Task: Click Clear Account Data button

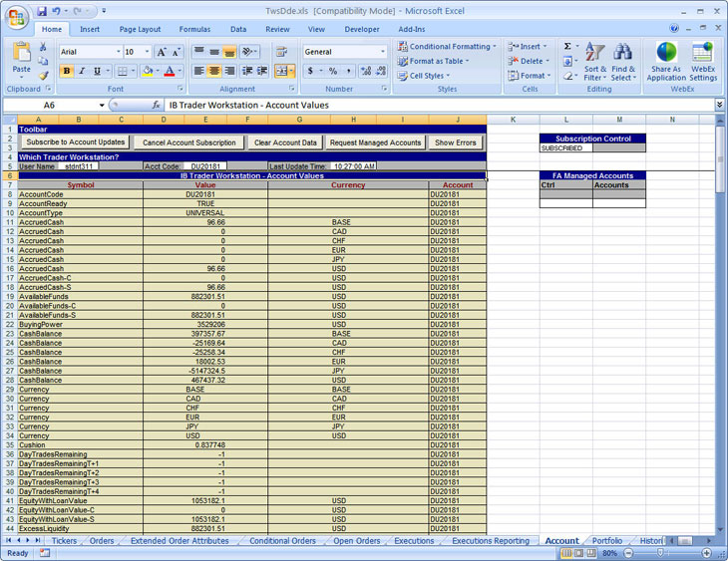Action: click(285, 142)
